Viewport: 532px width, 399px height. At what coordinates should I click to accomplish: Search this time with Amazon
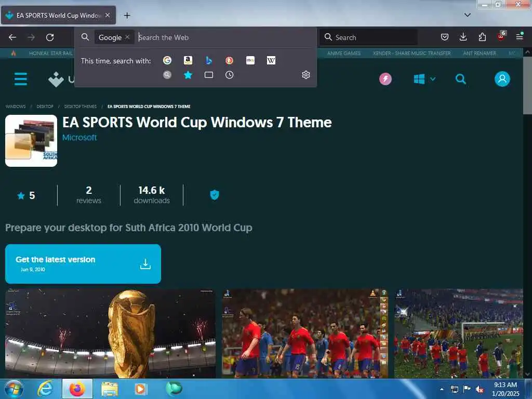click(x=188, y=60)
